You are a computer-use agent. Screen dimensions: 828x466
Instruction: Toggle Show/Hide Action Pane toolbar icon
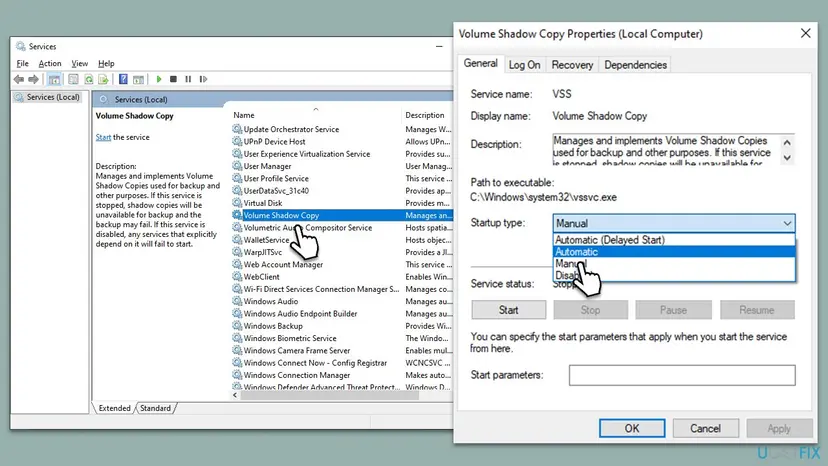point(138,79)
